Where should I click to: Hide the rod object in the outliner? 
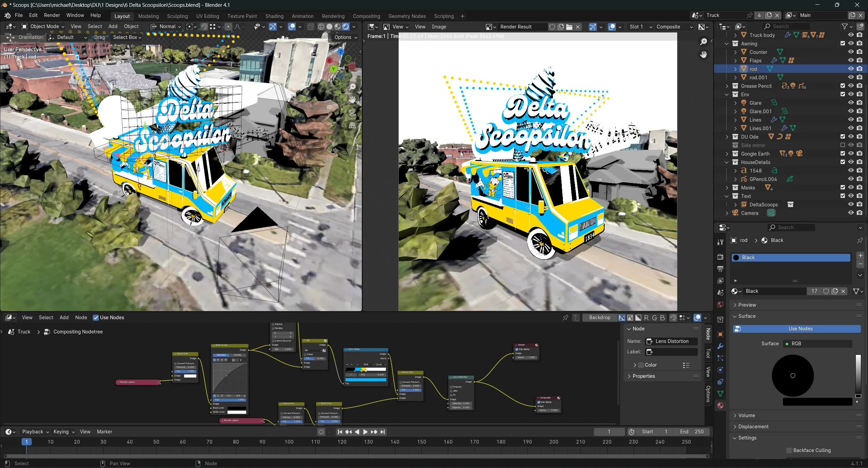851,68
